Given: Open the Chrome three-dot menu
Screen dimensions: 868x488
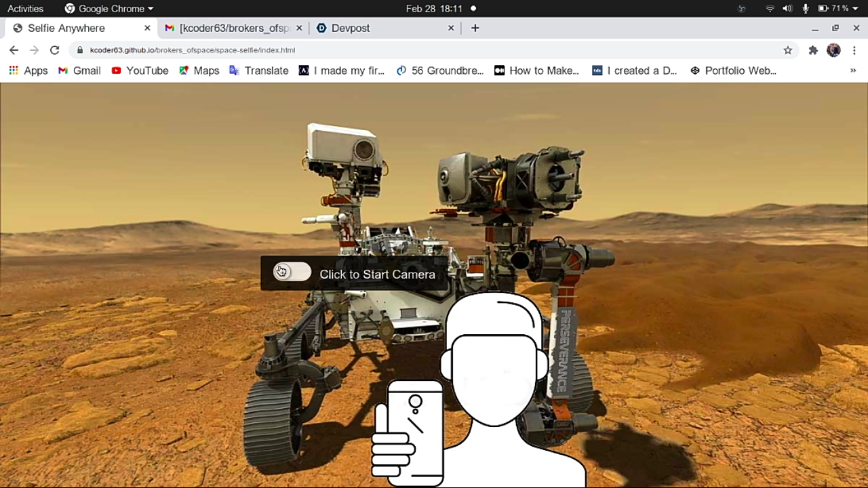Looking at the screenshot, I should [854, 50].
